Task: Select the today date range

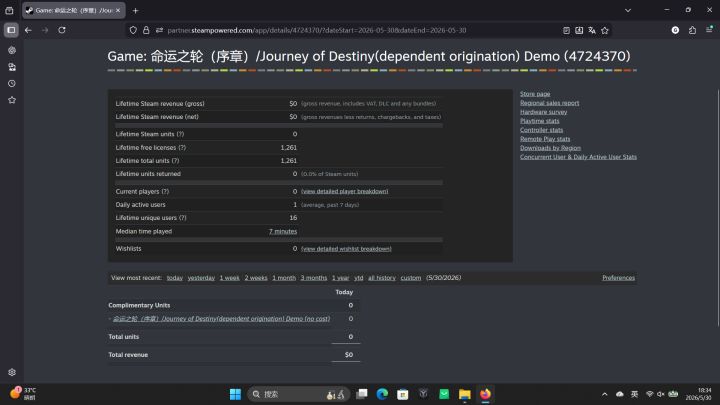Action: coord(174,278)
